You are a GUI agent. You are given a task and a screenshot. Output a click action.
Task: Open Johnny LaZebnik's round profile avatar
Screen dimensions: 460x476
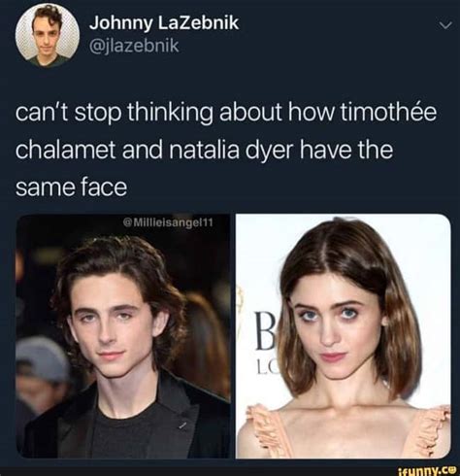(48, 35)
